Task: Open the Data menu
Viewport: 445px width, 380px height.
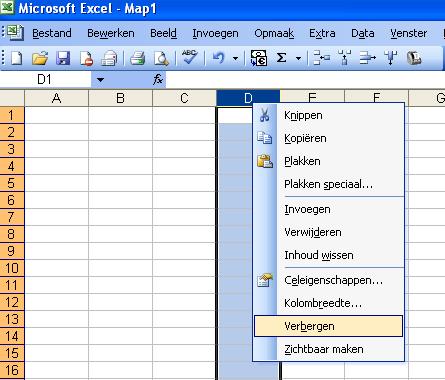Action: [363, 33]
